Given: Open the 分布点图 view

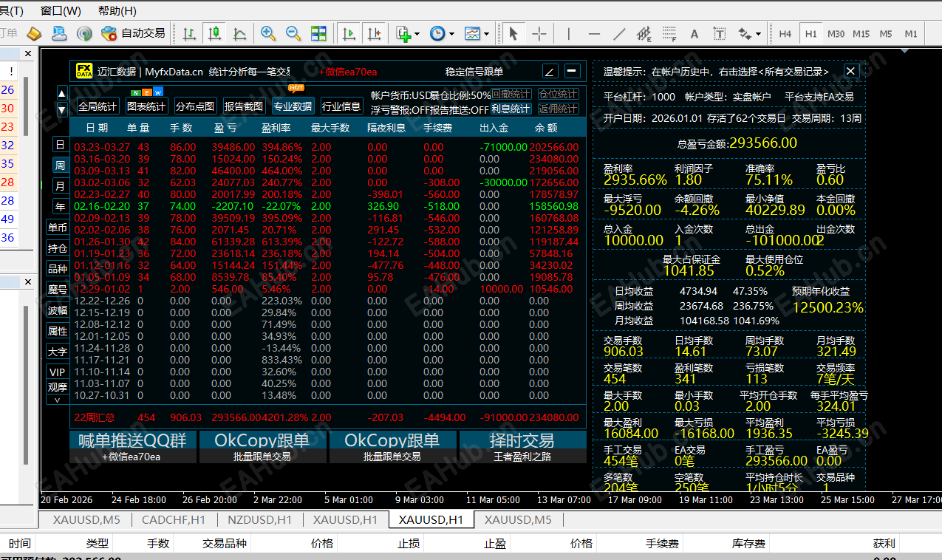Looking at the screenshot, I should pyautogui.click(x=195, y=106).
